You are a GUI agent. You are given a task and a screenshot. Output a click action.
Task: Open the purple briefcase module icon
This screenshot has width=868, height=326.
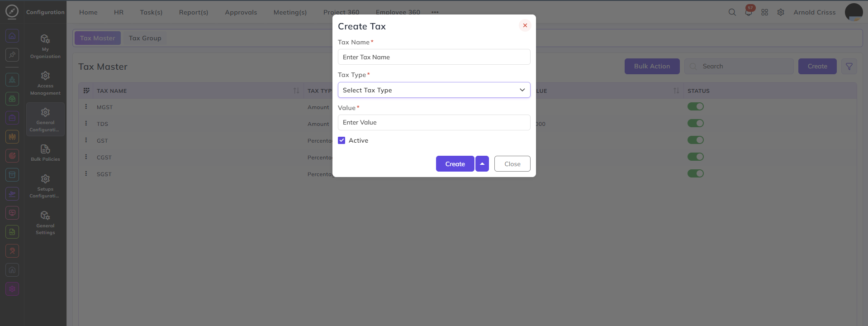tap(12, 118)
